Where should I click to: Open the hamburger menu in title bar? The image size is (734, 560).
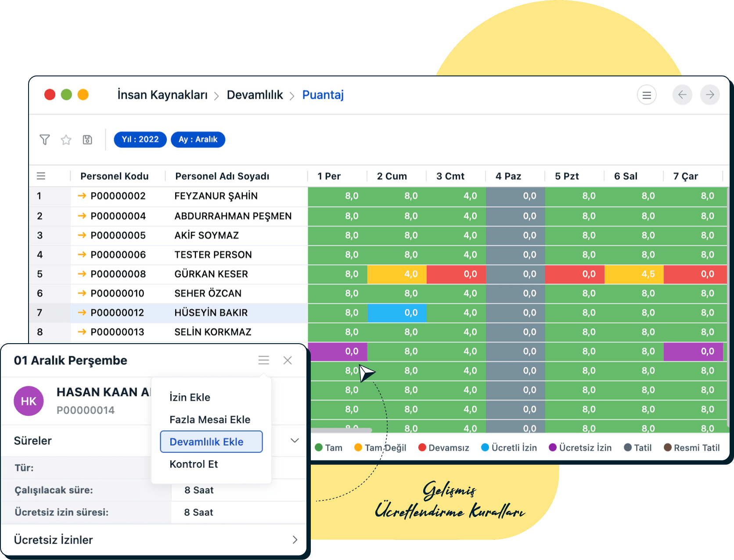(646, 95)
